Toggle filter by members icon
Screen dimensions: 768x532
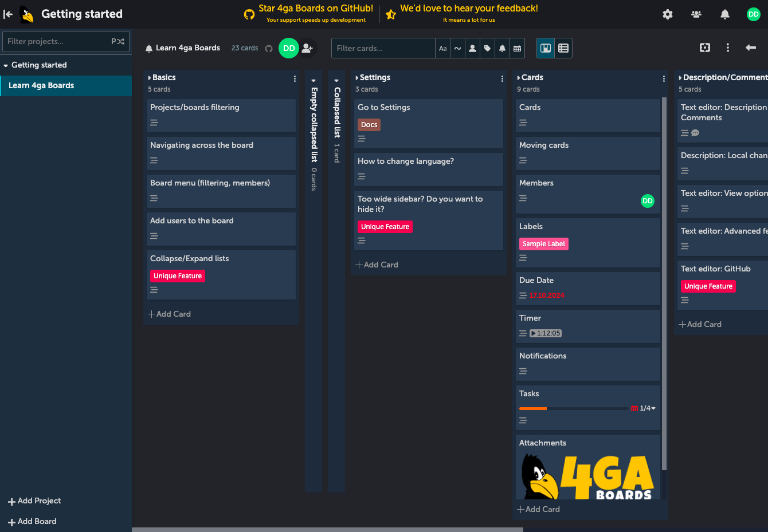coord(472,48)
